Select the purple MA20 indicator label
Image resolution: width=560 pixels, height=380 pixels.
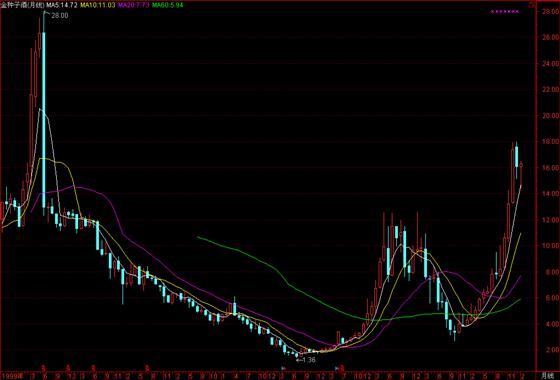click(x=134, y=5)
